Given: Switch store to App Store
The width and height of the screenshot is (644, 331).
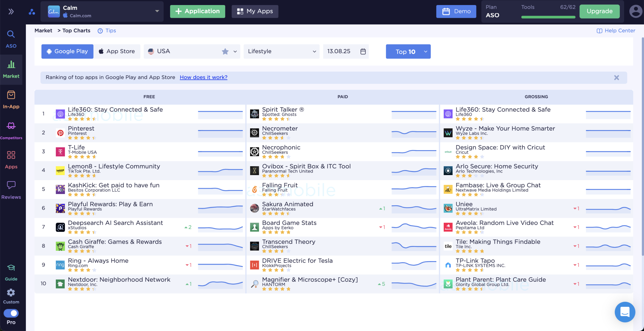Looking at the screenshot, I should coord(117,52).
